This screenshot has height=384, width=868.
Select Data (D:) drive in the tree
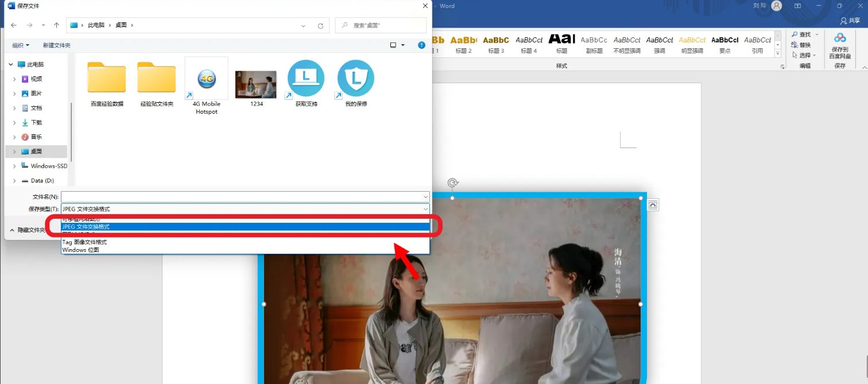42,180
